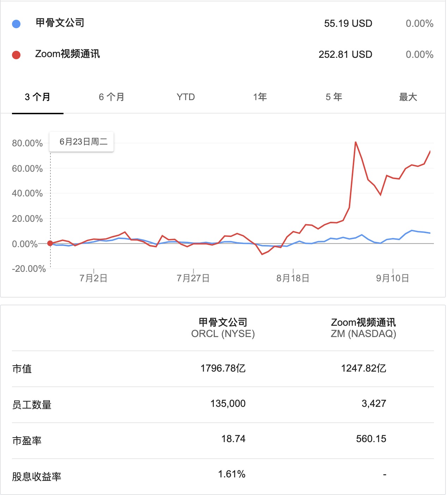Screen dimensions: 448x495
Task: Click the blue dot next to 甲骨文公司
Action: click(x=16, y=24)
